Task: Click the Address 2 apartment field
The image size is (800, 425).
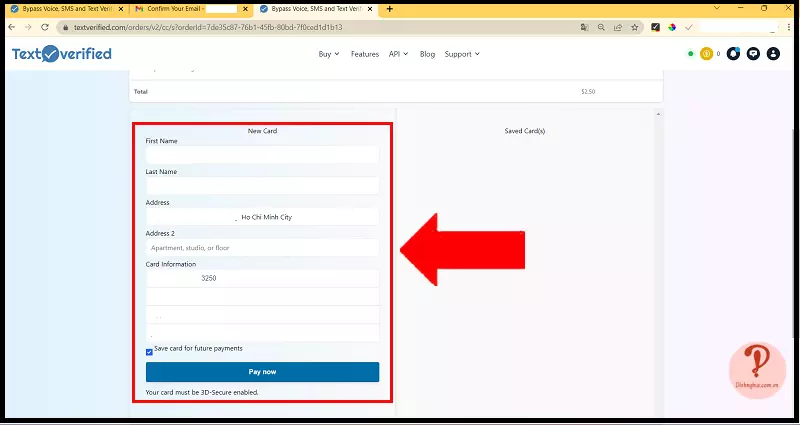Action: coord(262,247)
